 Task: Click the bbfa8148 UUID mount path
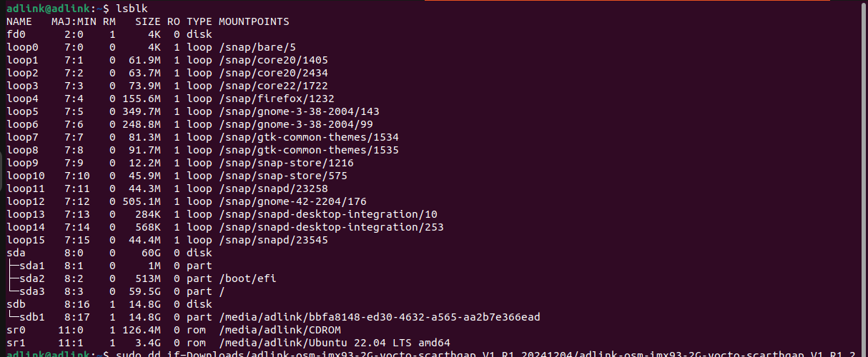(379, 317)
